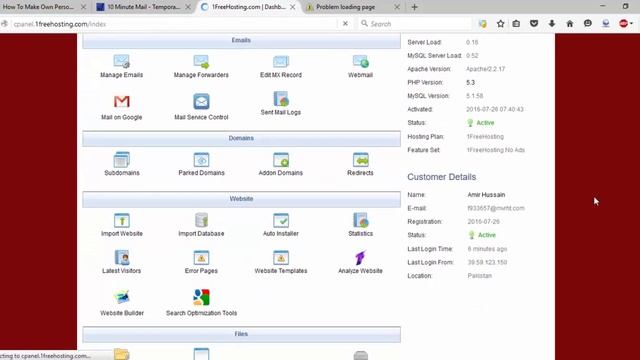Click the Hosting Plan value 1FreeHosting
The image size is (640, 360).
tap(485, 137)
